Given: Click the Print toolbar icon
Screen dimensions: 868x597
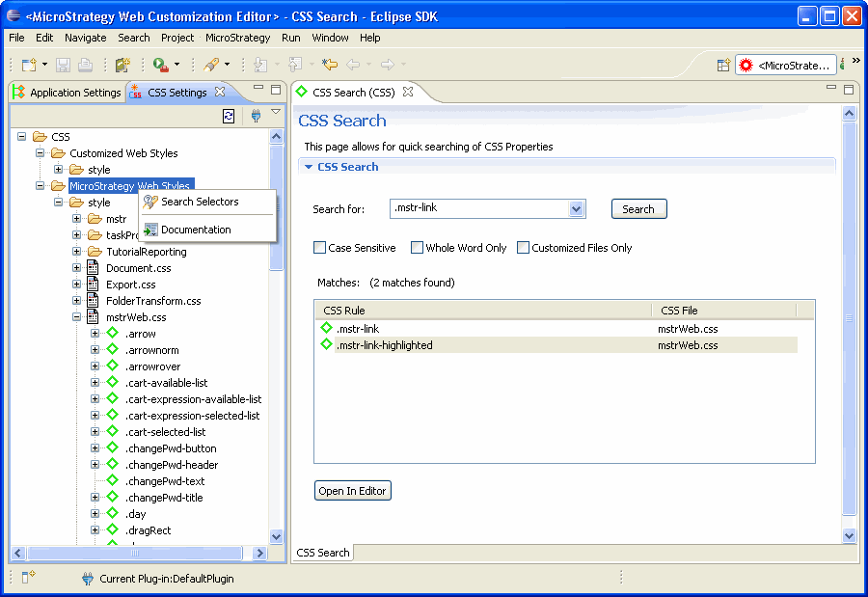Looking at the screenshot, I should [85, 65].
